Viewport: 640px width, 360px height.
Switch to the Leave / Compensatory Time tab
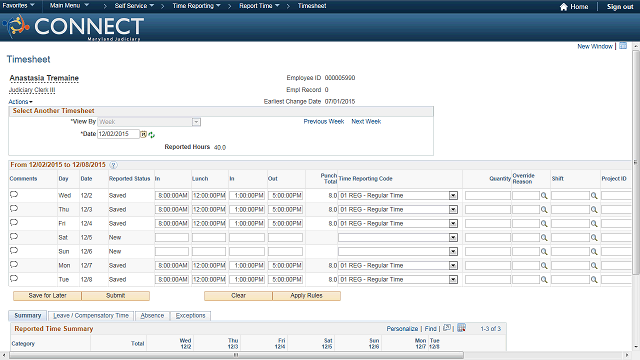91,316
